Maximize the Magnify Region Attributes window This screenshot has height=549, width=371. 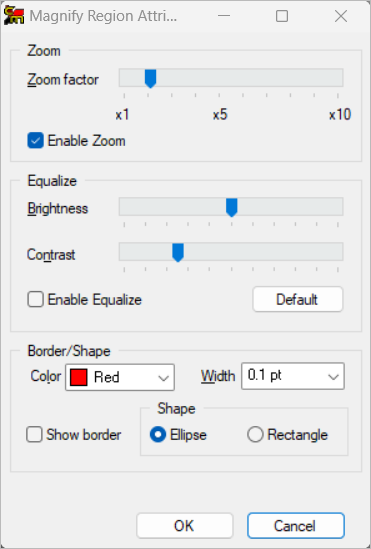pyautogui.click(x=282, y=16)
